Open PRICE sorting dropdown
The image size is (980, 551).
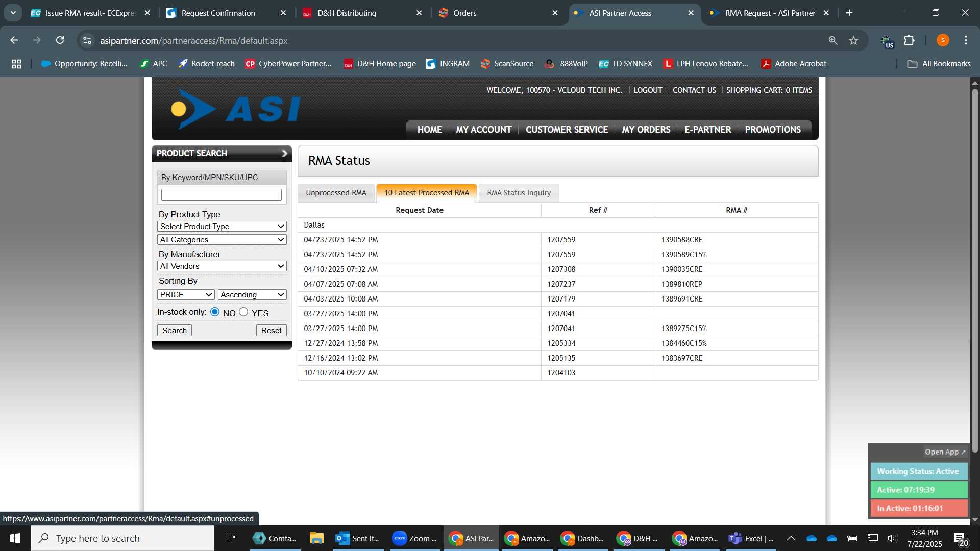pos(186,294)
